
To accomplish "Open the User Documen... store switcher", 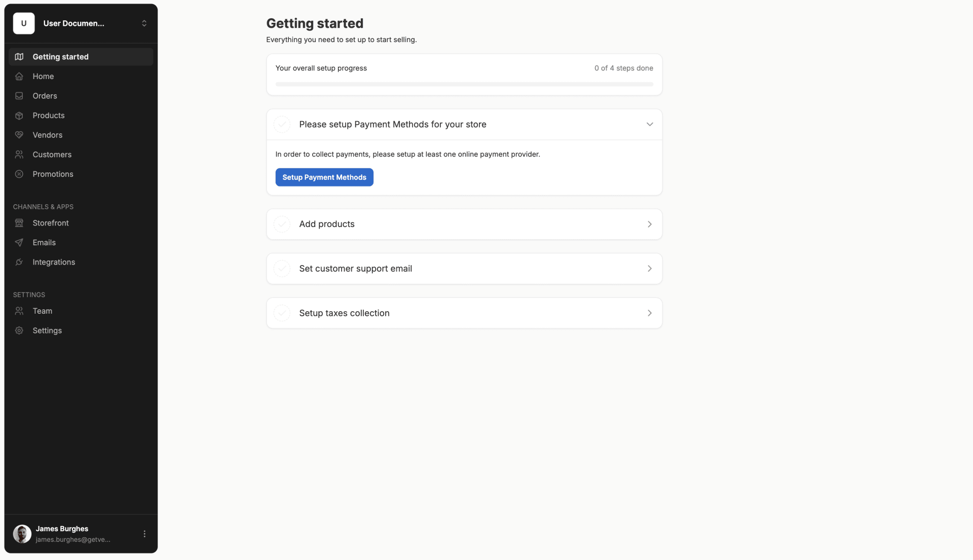I will point(81,23).
